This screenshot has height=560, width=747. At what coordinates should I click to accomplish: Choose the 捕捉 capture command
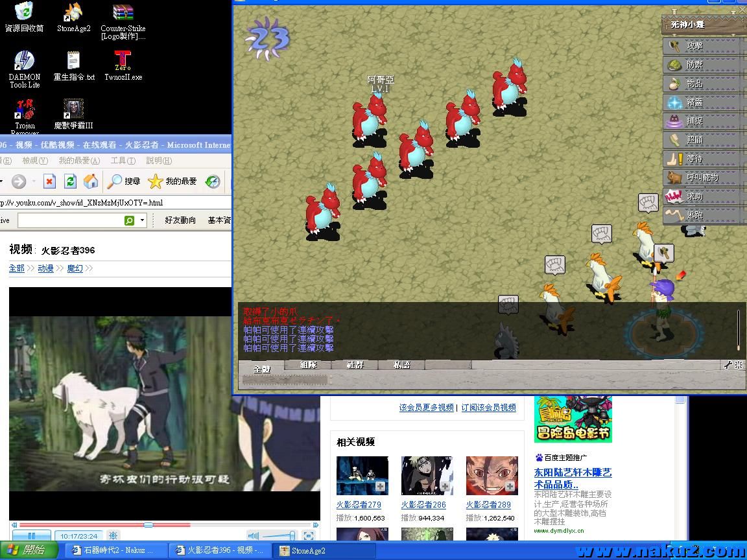pyautogui.click(x=701, y=121)
